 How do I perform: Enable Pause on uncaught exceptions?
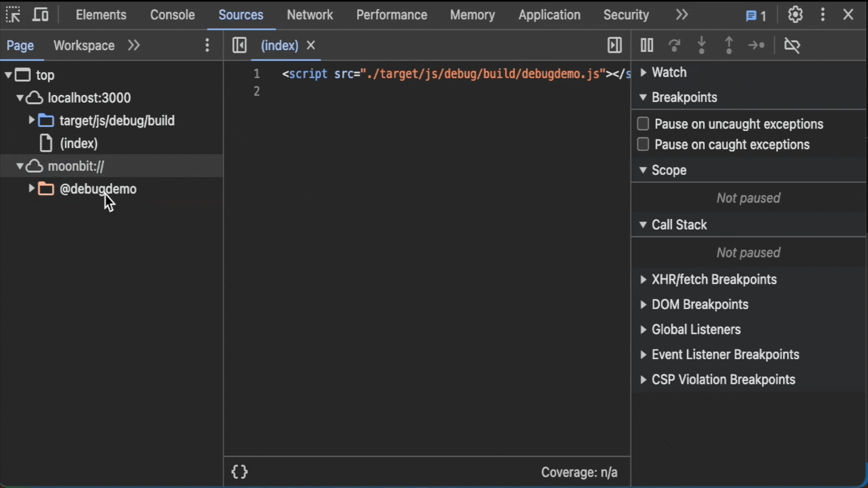pyautogui.click(x=643, y=123)
